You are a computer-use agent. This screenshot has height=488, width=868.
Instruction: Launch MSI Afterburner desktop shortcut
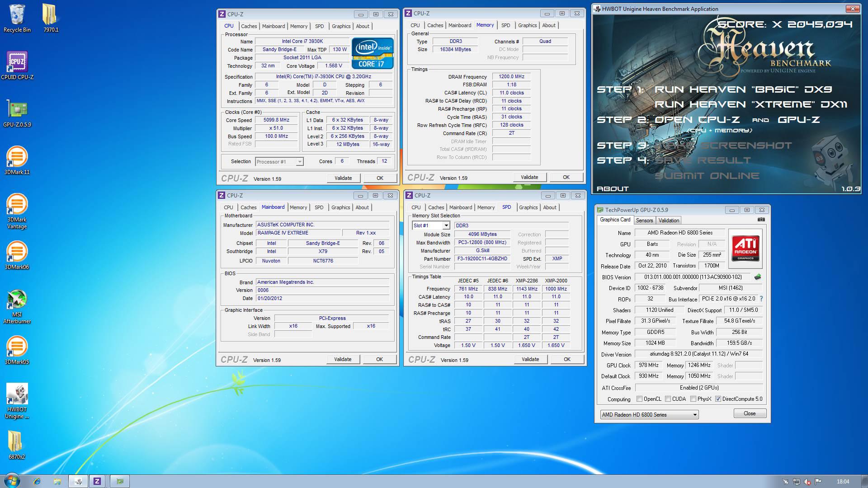pos(17,306)
